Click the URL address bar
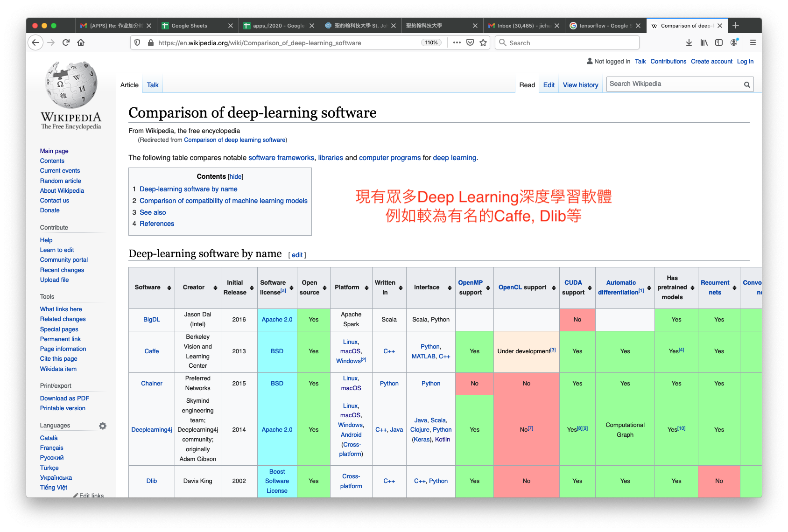 (288, 42)
